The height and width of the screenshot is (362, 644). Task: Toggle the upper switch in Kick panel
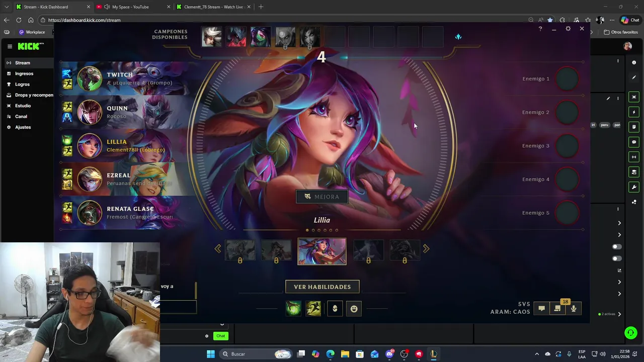coord(616,247)
